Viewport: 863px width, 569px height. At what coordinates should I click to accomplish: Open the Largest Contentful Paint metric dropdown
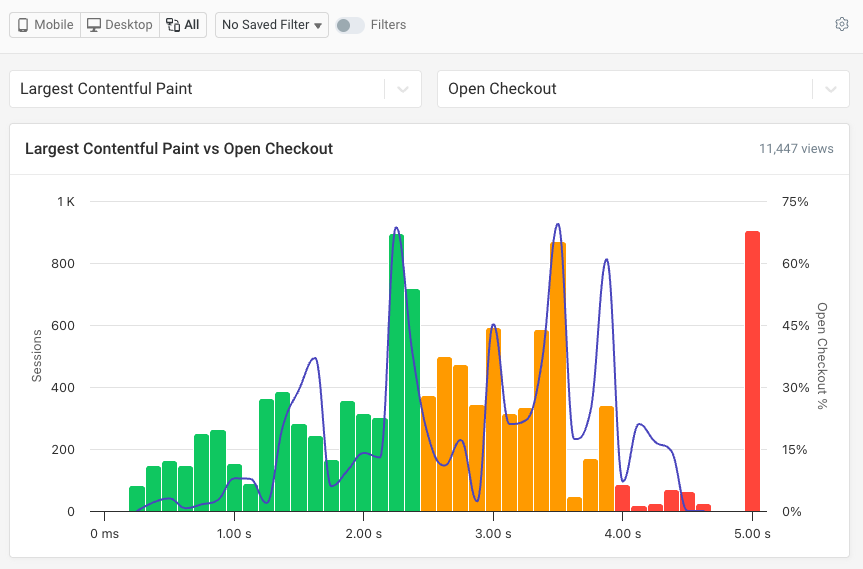point(215,89)
